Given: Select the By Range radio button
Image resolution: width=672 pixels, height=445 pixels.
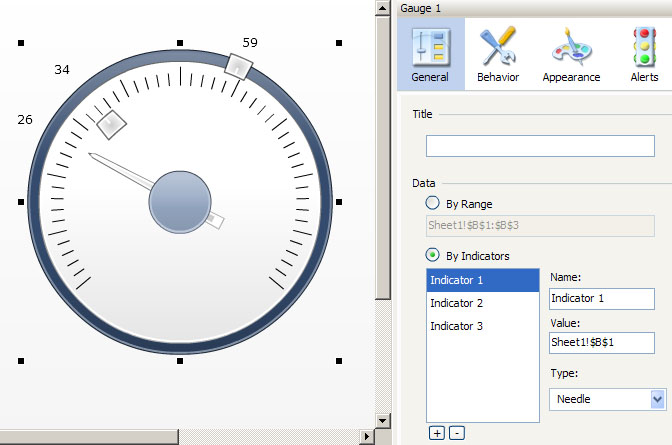Looking at the screenshot, I should pos(433,204).
